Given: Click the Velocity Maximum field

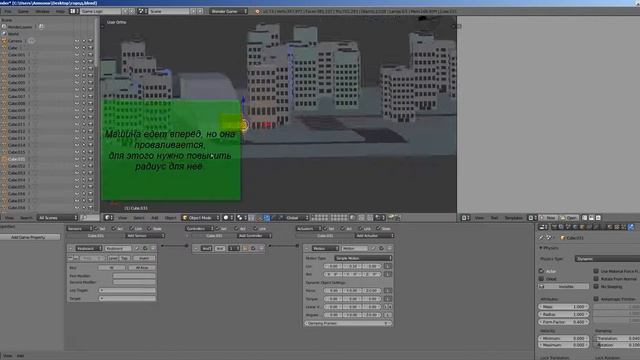Looking at the screenshot, I should tap(564, 345).
